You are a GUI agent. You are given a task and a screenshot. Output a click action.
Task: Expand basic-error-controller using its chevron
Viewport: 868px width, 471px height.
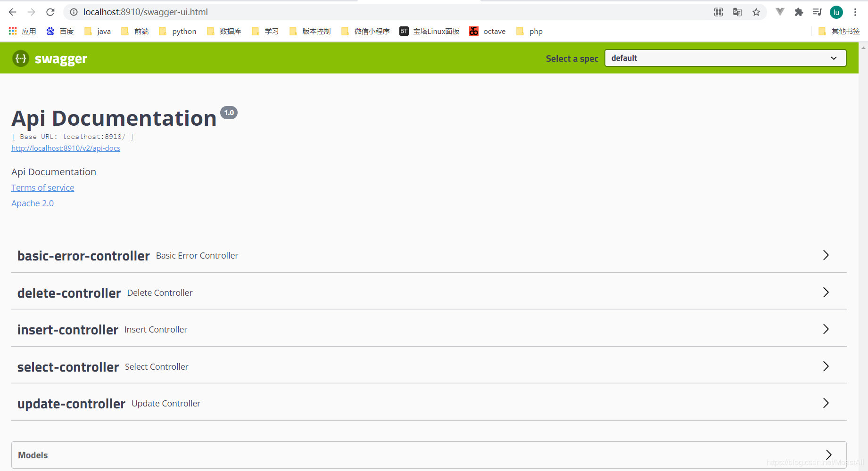(x=826, y=255)
